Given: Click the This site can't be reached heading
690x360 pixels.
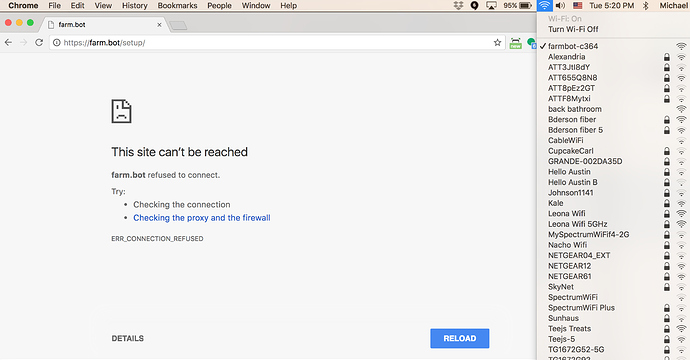Looking at the screenshot, I should (x=180, y=152).
